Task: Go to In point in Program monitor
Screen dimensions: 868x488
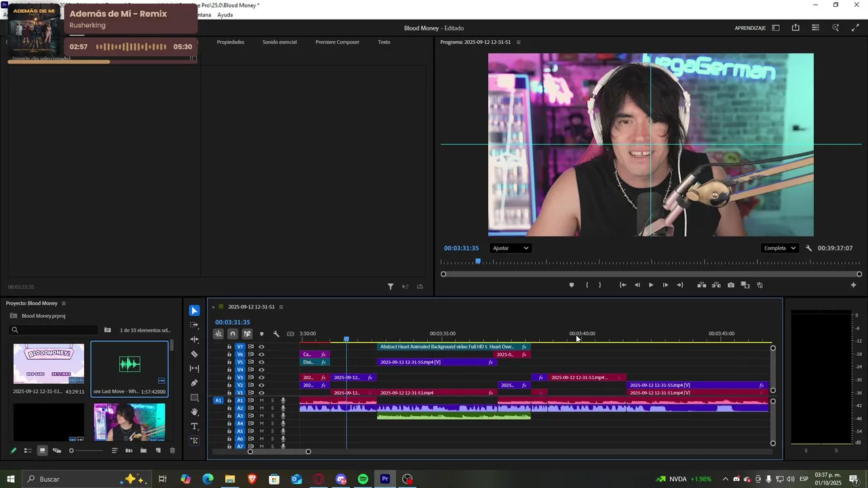Action: click(623, 285)
